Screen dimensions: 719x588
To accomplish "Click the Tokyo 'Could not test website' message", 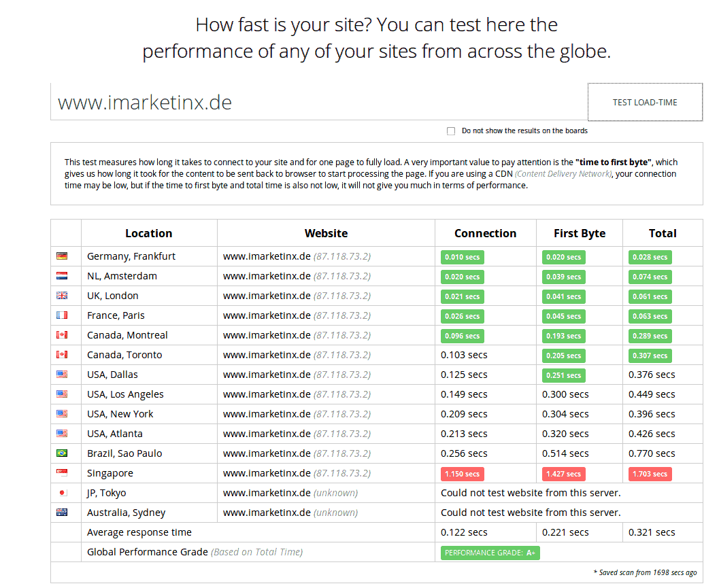I will pyautogui.click(x=531, y=493).
